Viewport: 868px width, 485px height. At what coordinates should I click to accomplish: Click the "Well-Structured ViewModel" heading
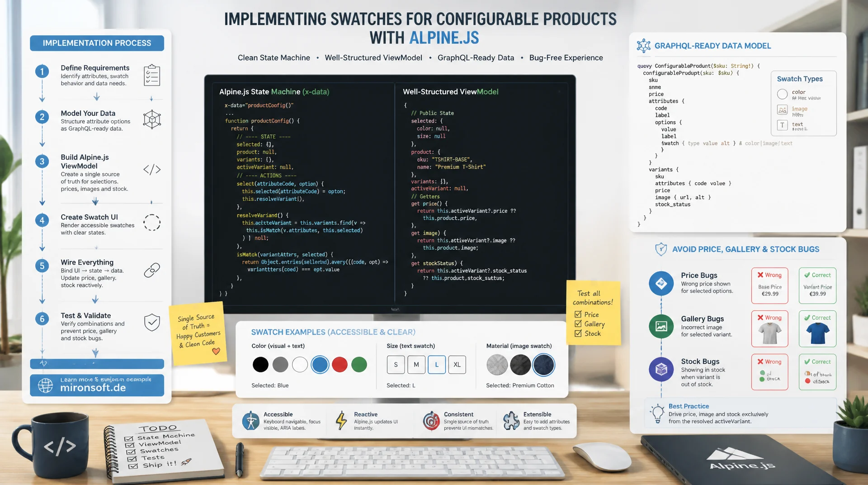click(x=450, y=92)
